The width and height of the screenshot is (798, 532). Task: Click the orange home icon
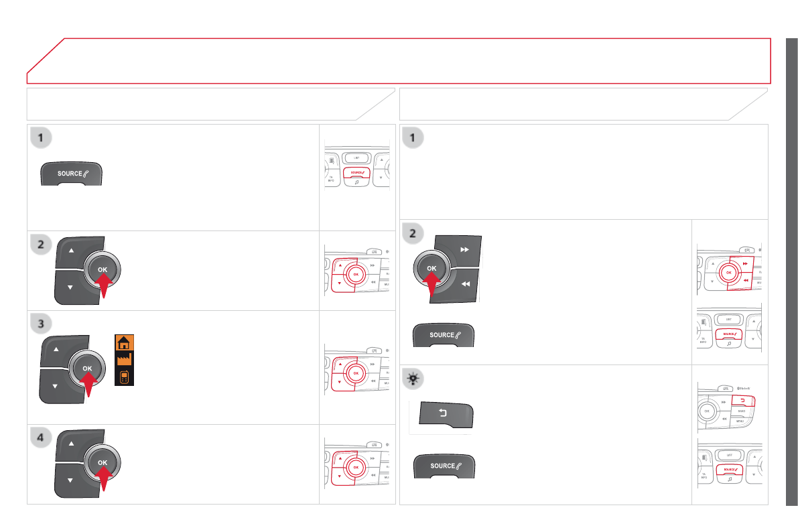pyautogui.click(x=123, y=343)
